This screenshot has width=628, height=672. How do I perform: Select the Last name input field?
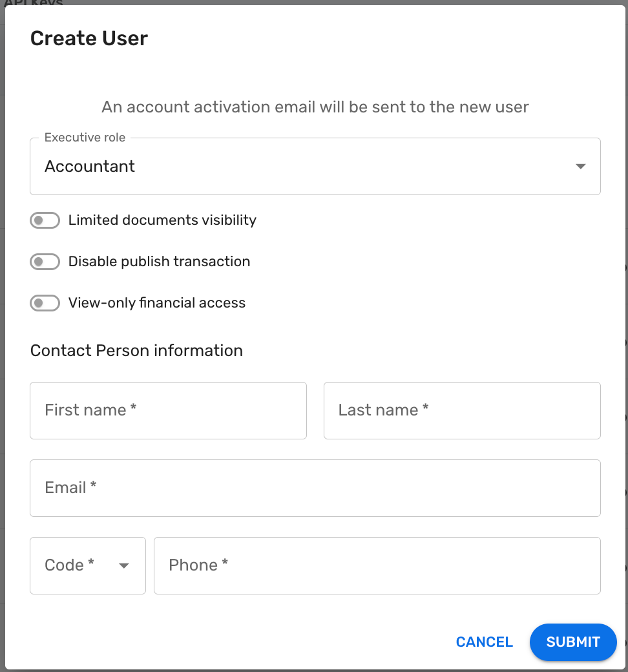click(462, 410)
